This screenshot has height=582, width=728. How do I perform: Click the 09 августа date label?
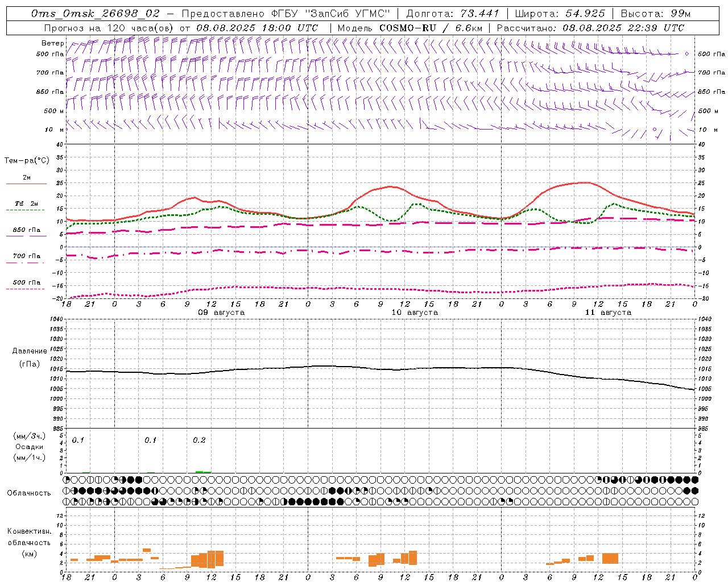(221, 313)
